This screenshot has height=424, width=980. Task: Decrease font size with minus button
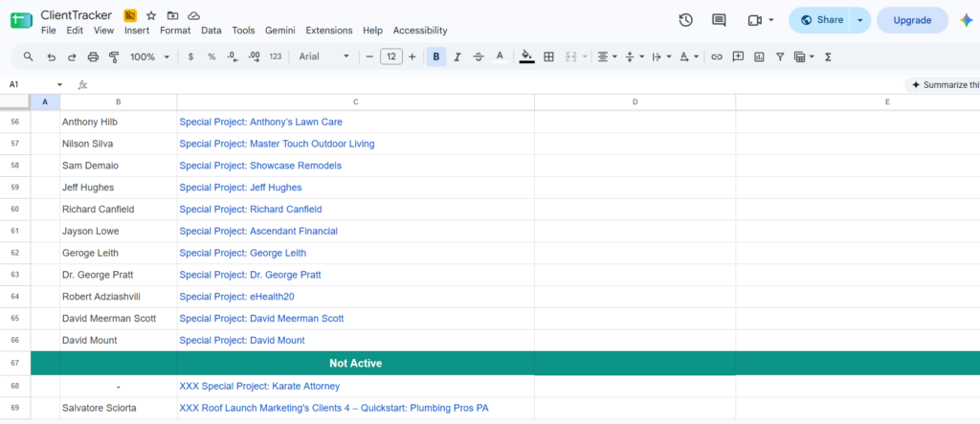pyautogui.click(x=369, y=56)
